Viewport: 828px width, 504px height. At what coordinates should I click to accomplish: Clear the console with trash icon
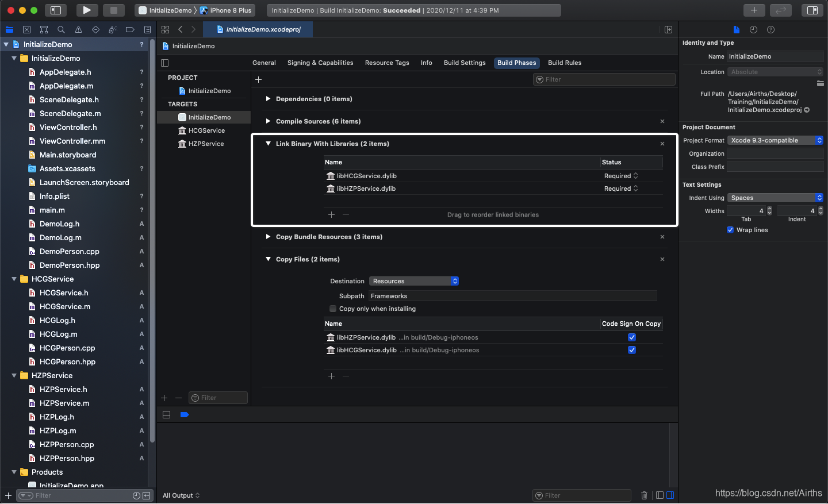tap(644, 495)
